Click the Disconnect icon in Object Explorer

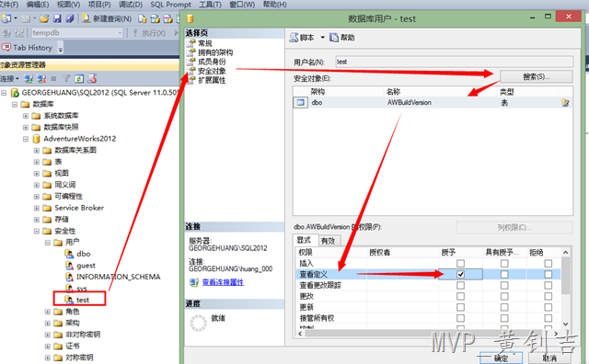coord(41,78)
